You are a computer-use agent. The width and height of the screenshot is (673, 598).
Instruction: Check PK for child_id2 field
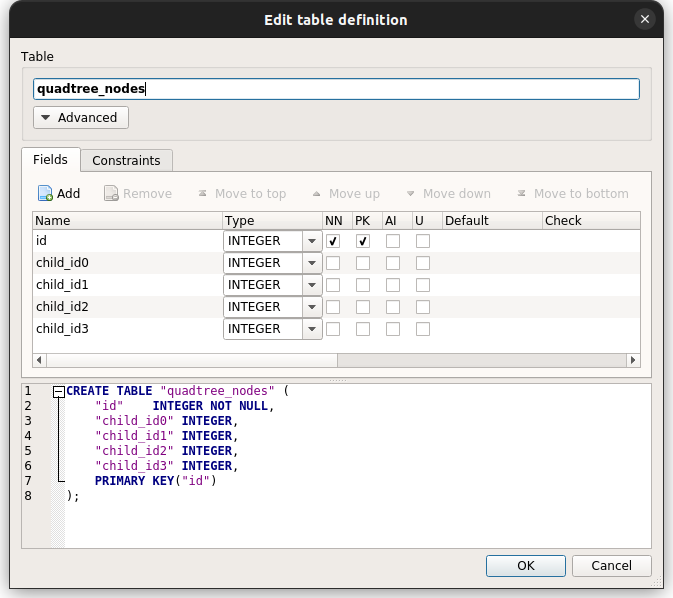363,307
